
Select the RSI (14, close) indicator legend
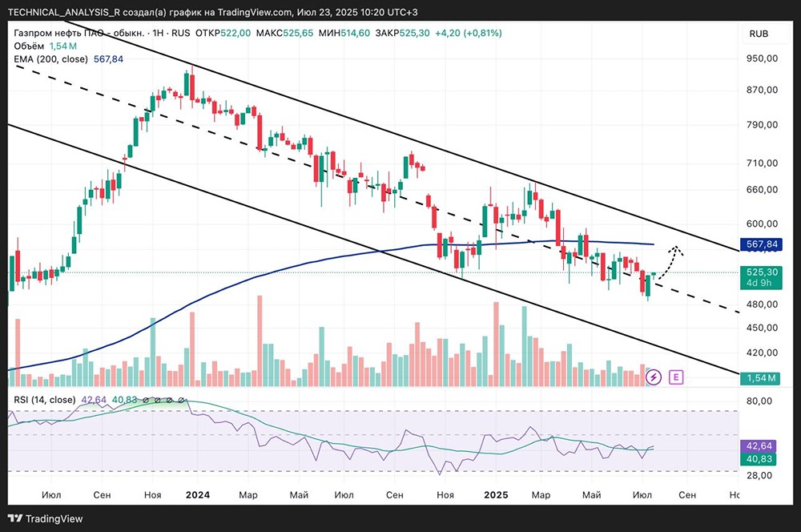coord(44,400)
